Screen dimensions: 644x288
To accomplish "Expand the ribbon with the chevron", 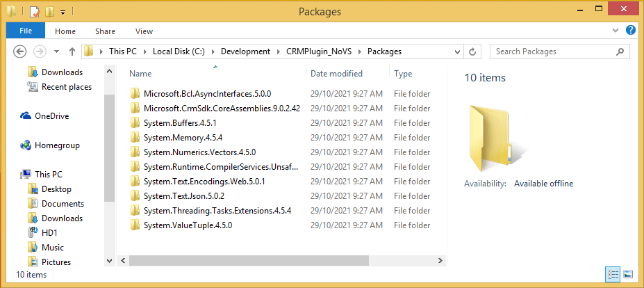I will click(616, 31).
